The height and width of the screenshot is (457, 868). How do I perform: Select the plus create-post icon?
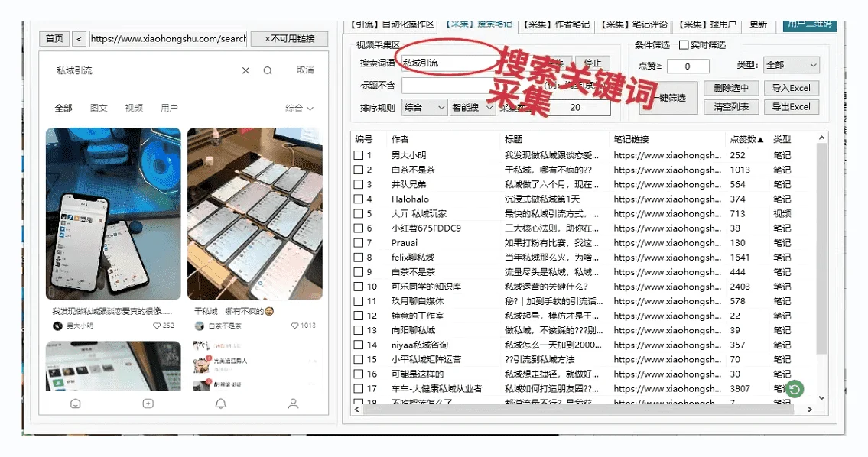[147, 405]
